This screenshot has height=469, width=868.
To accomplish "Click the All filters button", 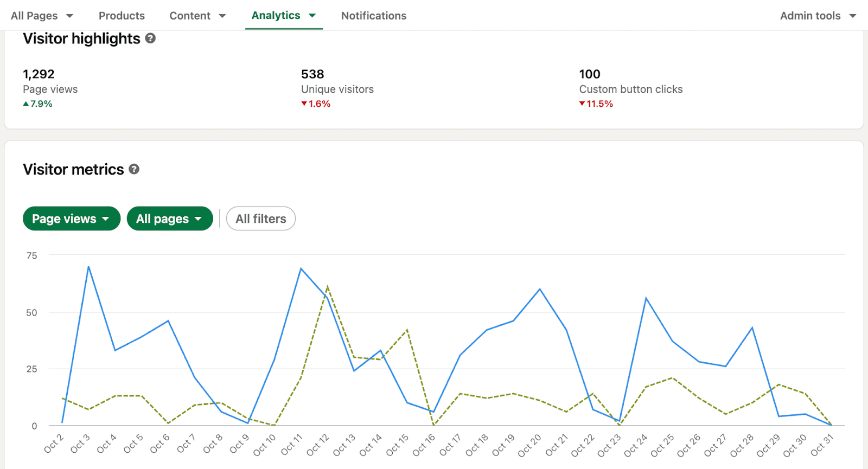I will point(260,219).
